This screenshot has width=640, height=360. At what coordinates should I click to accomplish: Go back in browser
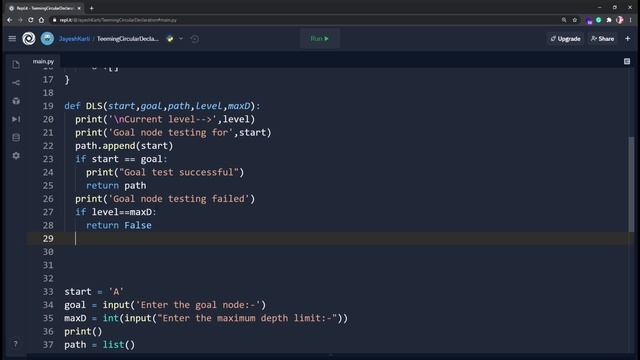10,20
